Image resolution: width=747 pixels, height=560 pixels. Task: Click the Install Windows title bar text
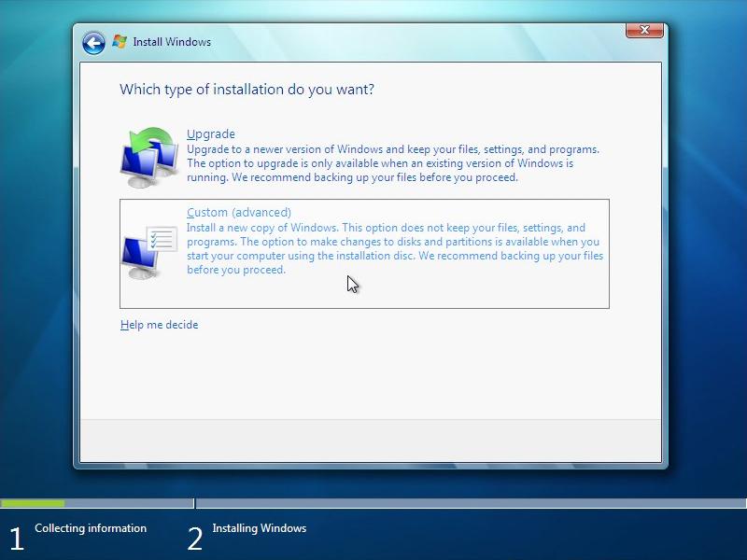tap(174, 41)
